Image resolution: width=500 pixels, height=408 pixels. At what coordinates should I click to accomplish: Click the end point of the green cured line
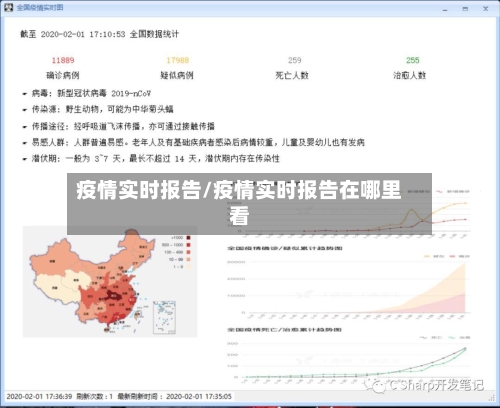tap(465, 349)
